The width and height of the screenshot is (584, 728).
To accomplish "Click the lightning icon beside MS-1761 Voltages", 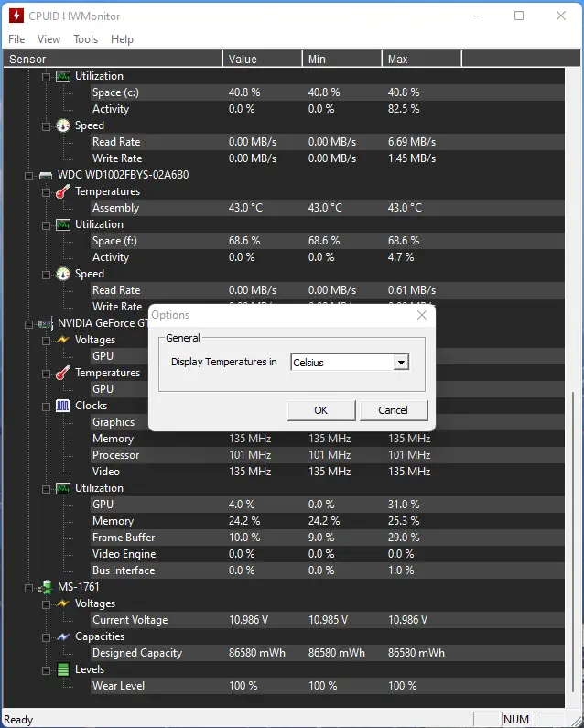I will pyautogui.click(x=62, y=603).
